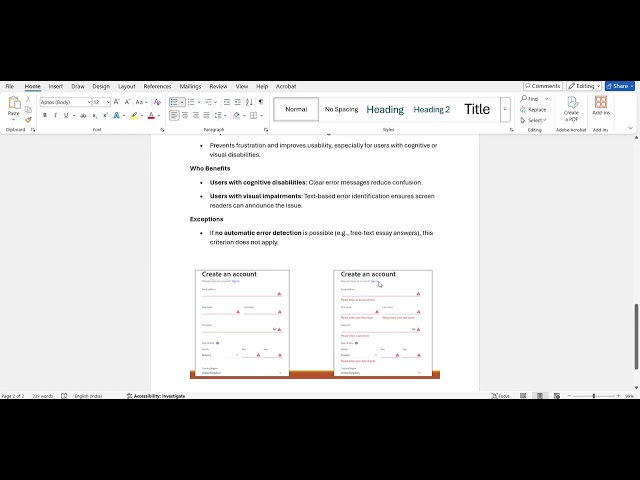Select the text highlight color icon

[134, 116]
